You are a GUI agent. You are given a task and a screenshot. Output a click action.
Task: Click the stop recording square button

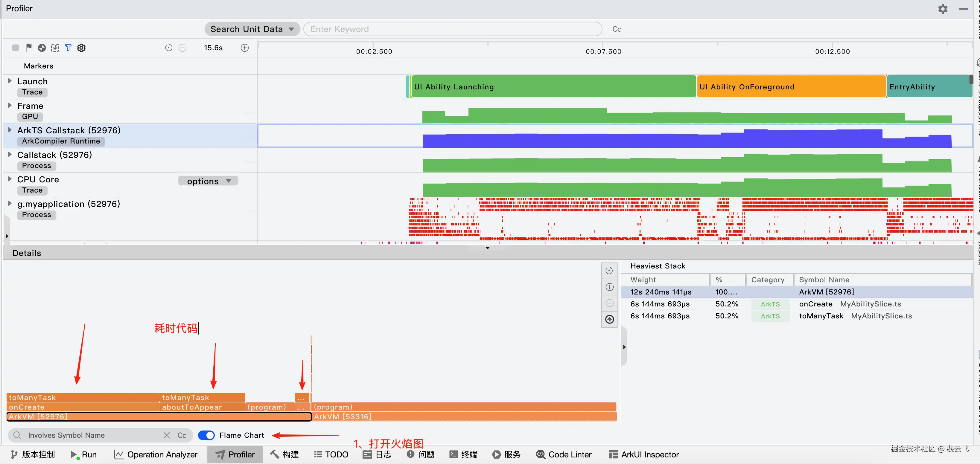(16, 48)
